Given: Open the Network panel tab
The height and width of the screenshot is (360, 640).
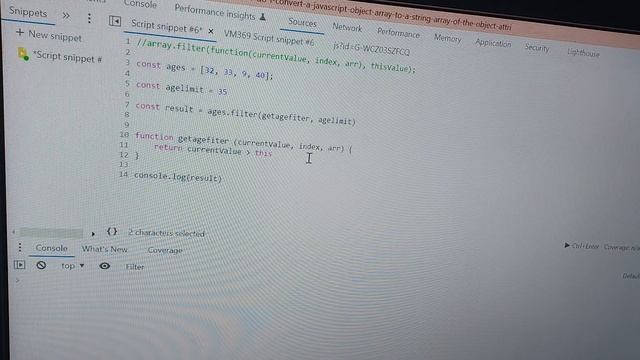Looking at the screenshot, I should pos(347,27).
